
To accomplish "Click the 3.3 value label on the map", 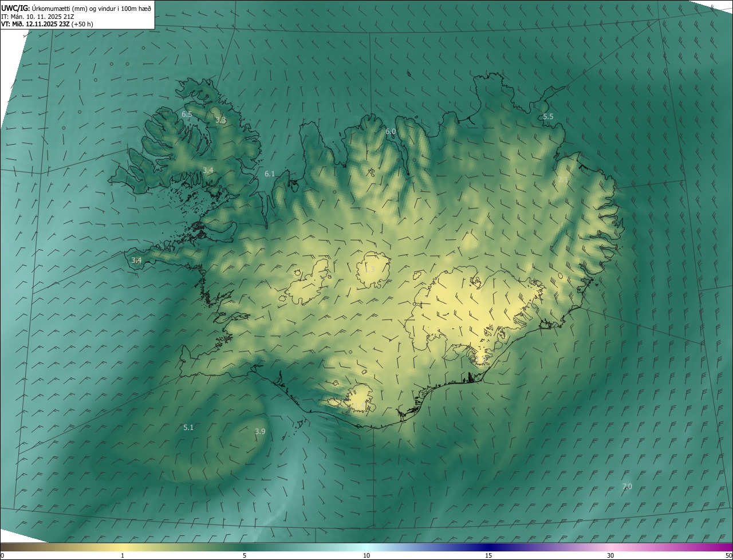I will 220,120.
